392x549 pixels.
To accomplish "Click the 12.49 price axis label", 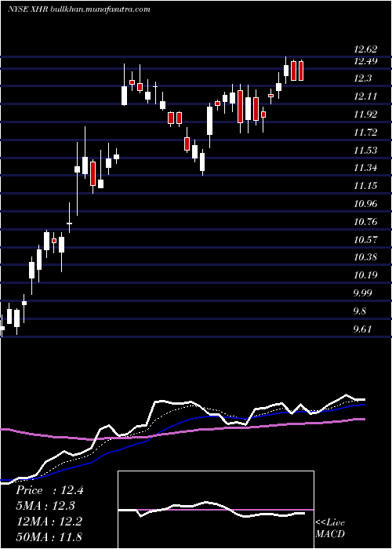I will pos(365,61).
